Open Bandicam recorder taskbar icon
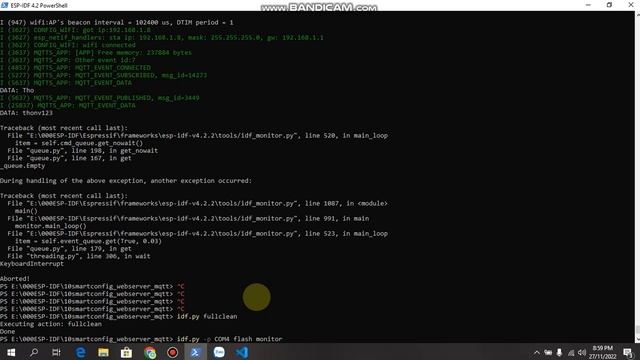Screen dimensions: 640x360 pyautogui.click(x=173, y=352)
